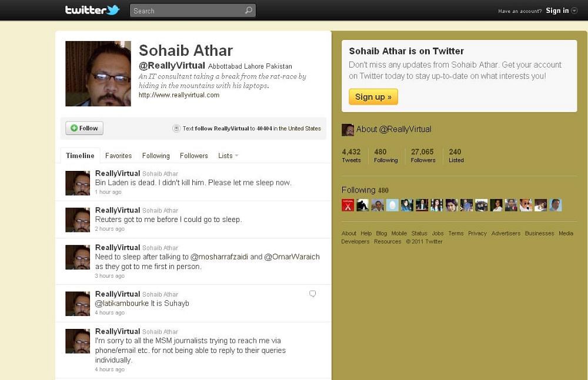This screenshot has height=380, width=588.
Task: Expand the Sign in dropdown arrow
Action: [574, 11]
